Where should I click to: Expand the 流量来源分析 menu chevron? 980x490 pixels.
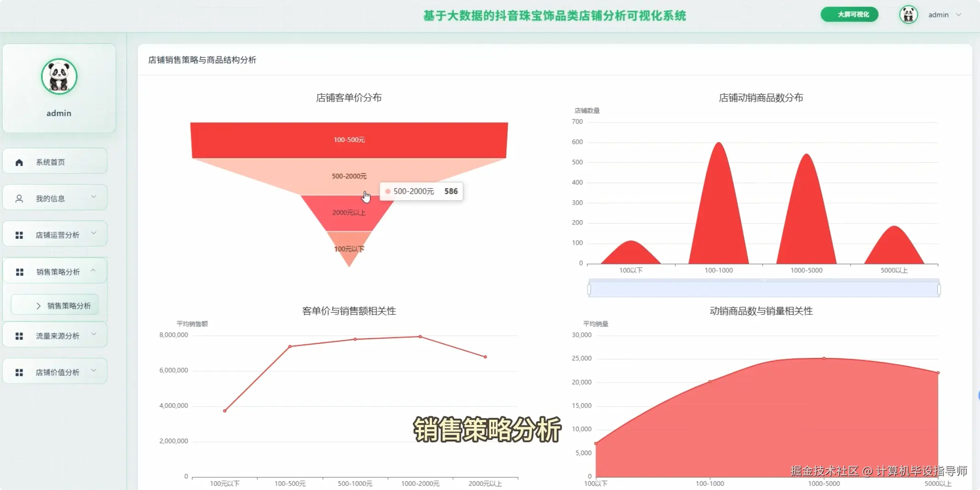[94, 334]
